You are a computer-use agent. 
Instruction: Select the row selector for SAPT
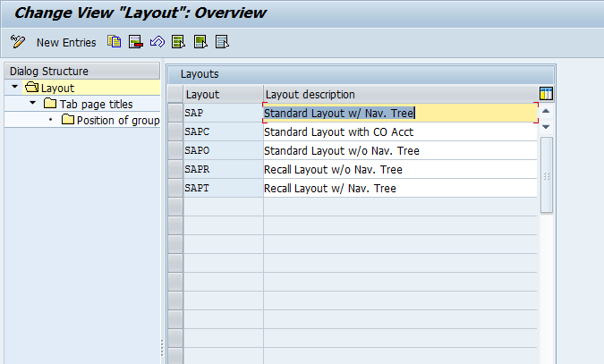pyautogui.click(x=175, y=189)
